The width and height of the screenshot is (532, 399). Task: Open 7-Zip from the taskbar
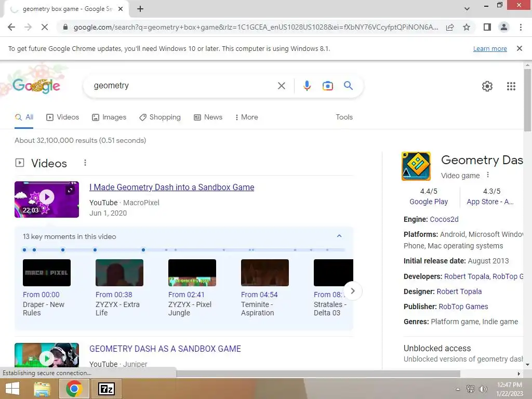[x=106, y=389]
